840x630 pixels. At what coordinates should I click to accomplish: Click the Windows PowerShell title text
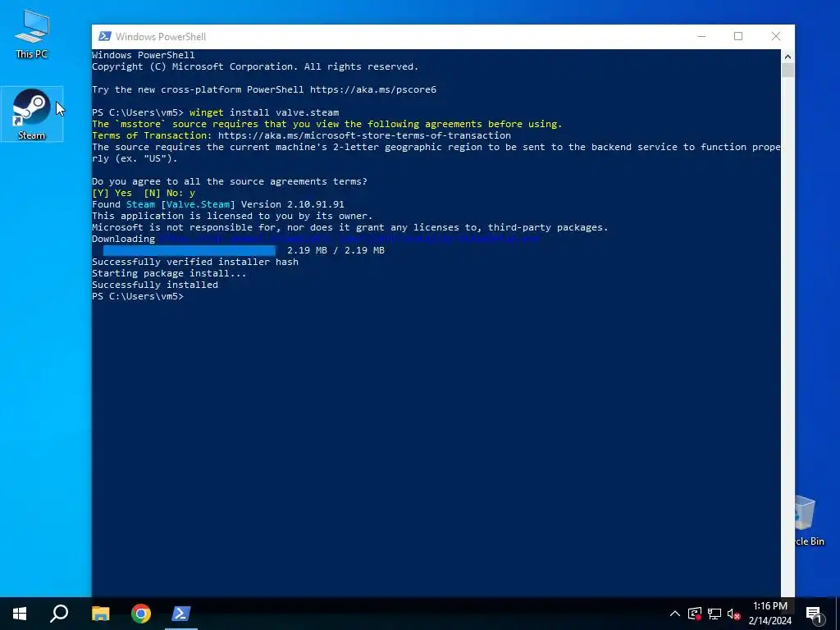[x=161, y=37]
